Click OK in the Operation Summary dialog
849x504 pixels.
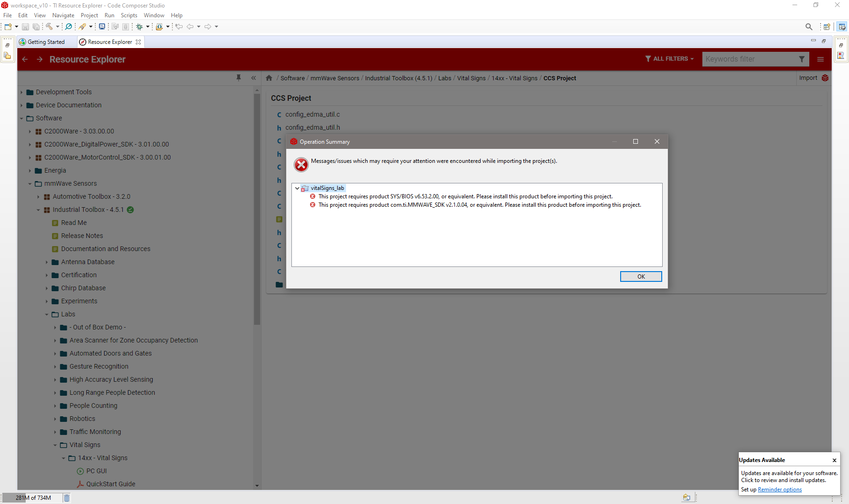[641, 277]
